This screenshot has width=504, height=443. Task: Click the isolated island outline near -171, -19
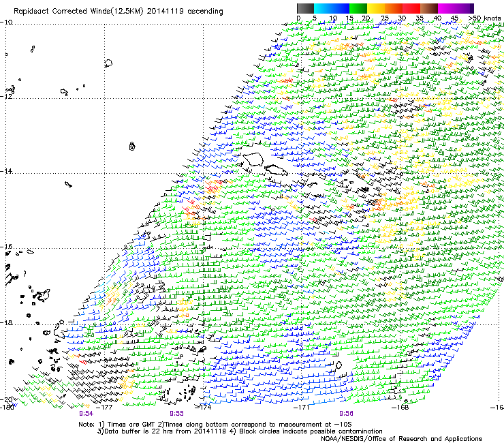point(338,365)
